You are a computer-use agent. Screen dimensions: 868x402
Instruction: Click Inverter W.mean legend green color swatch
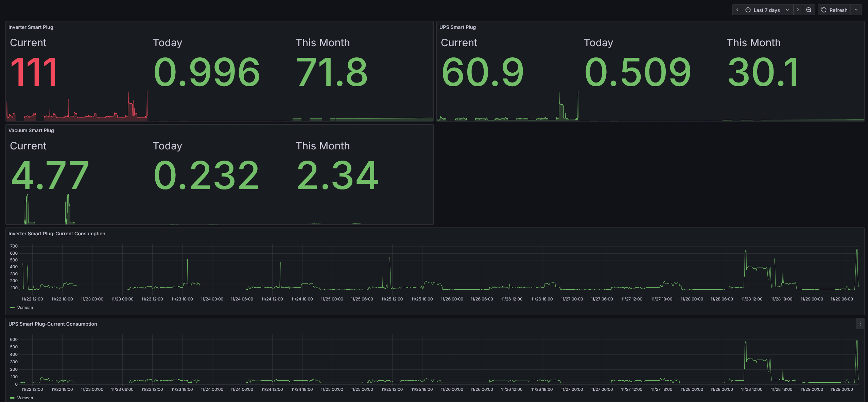click(12, 308)
